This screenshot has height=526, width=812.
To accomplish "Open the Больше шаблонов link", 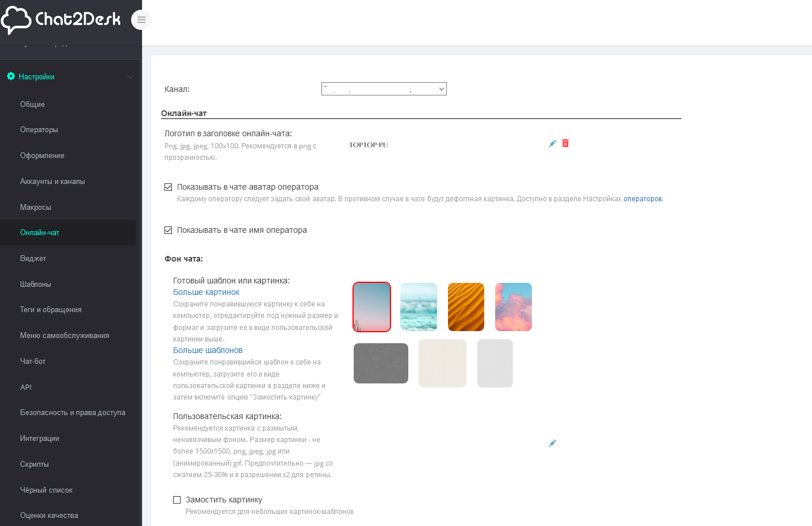I will point(208,350).
